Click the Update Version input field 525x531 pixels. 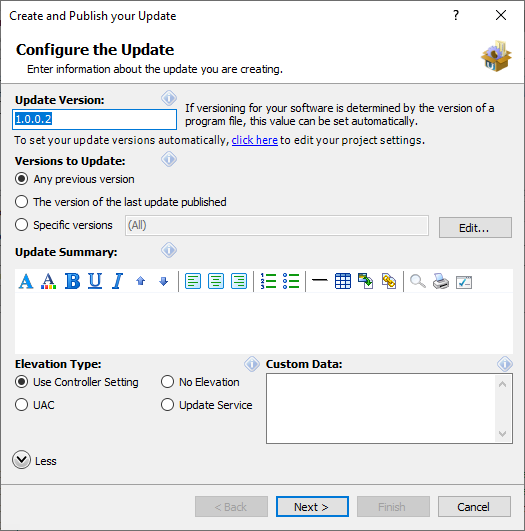click(94, 119)
